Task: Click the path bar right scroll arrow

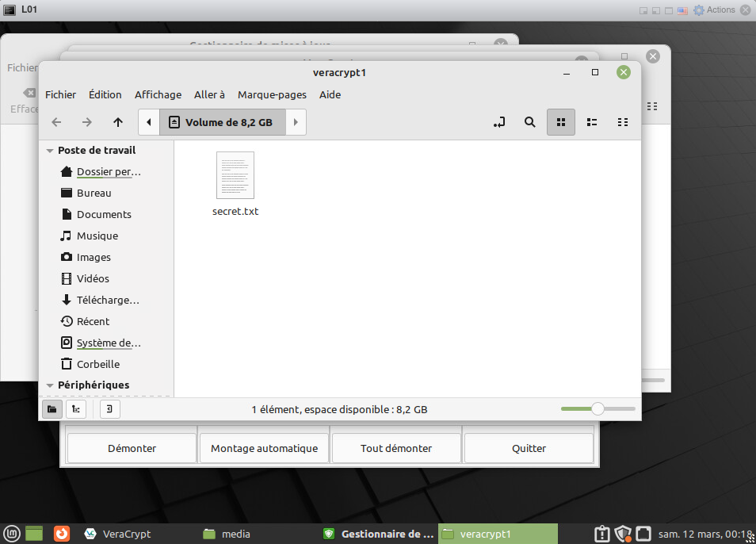Action: [296, 122]
